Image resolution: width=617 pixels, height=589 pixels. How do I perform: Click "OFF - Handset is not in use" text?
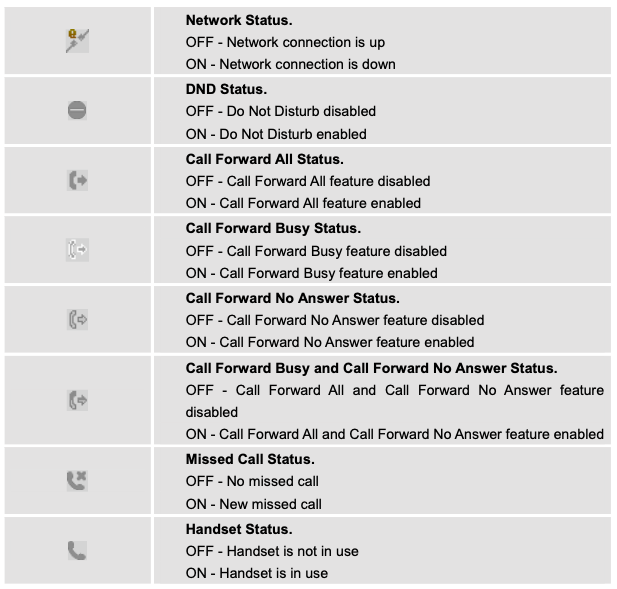pos(272,551)
